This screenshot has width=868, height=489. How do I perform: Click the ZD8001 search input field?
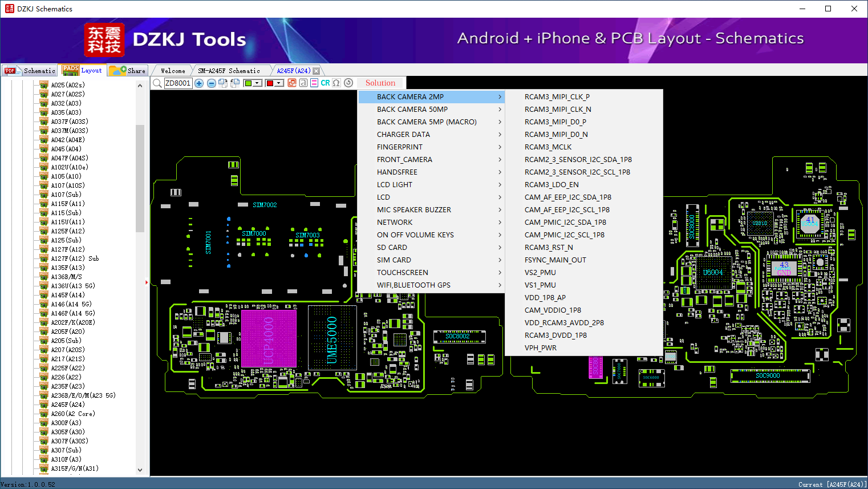179,83
